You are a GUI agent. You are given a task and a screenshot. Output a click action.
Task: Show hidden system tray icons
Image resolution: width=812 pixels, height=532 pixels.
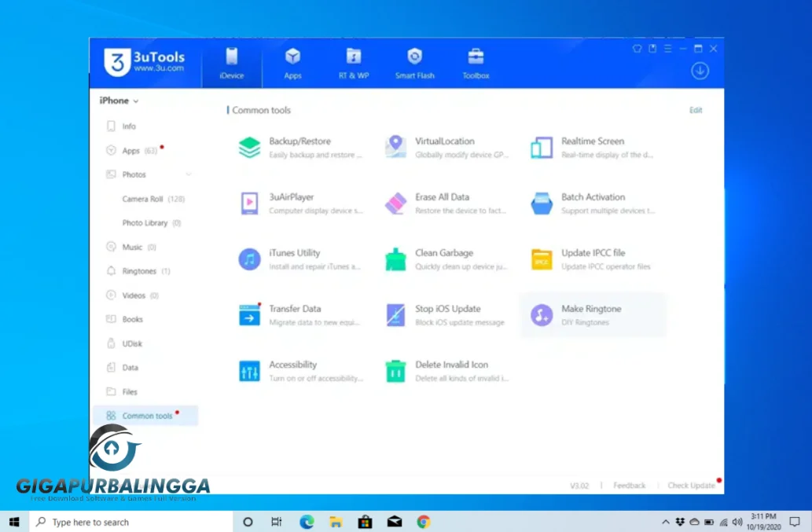(666, 522)
